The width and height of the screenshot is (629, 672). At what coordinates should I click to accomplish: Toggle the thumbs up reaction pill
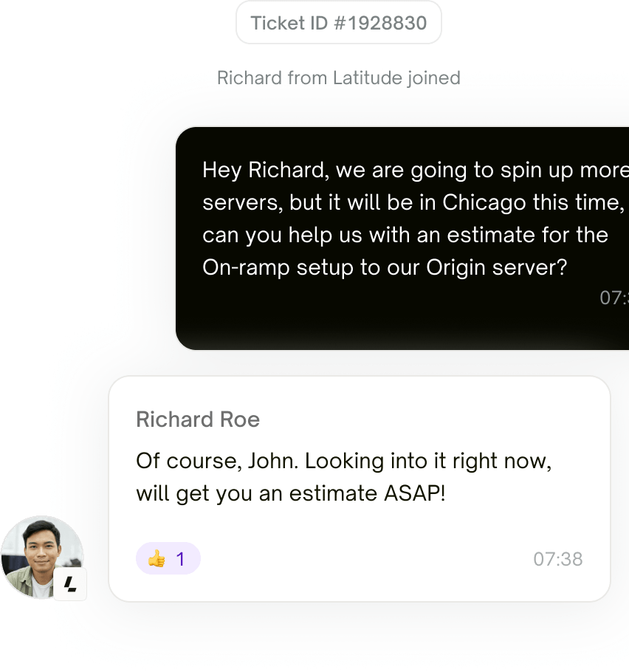coord(168,558)
